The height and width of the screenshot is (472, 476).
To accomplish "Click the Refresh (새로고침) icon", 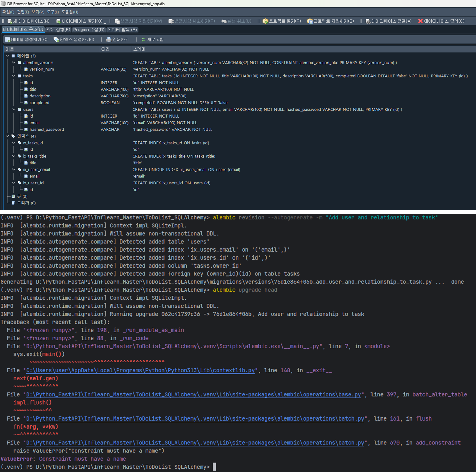I will click(143, 39).
